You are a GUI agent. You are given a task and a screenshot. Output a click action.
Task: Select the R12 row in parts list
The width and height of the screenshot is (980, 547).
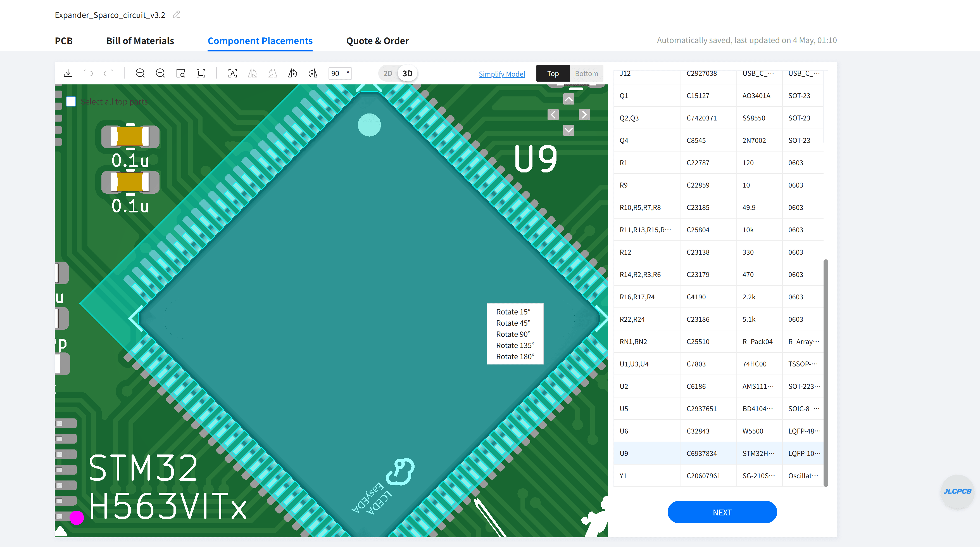(x=718, y=252)
